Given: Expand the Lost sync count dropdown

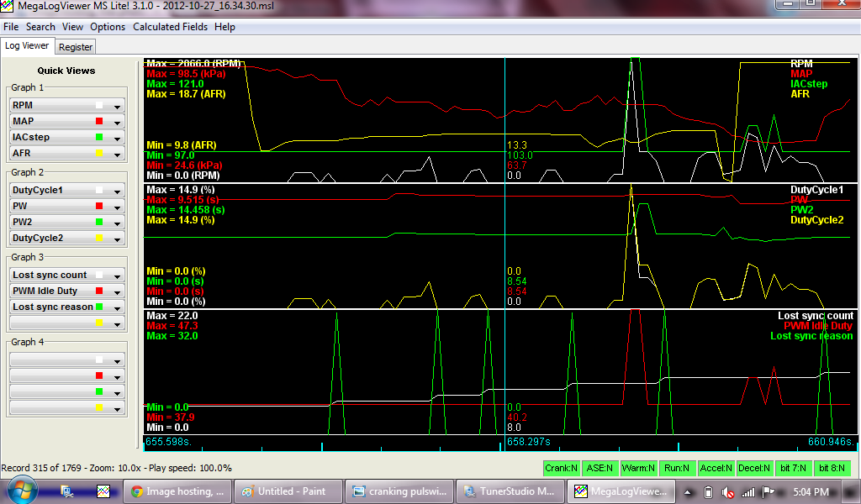Looking at the screenshot, I should point(118,276).
